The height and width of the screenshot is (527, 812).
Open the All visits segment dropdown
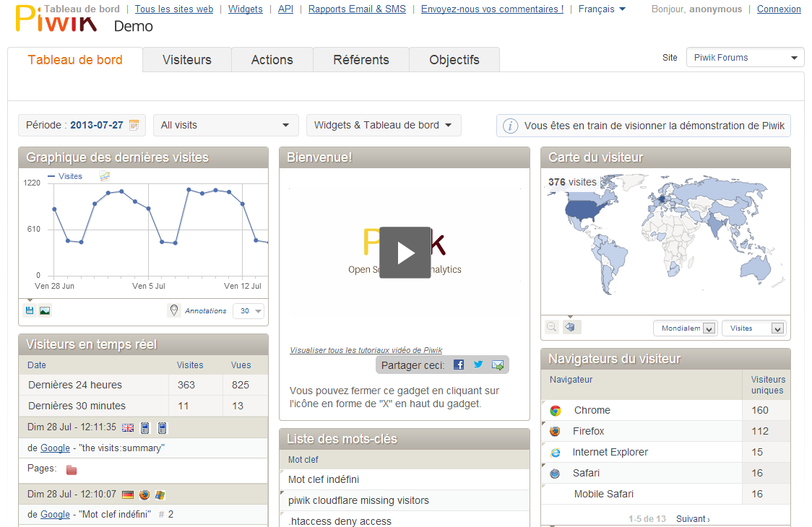(226, 126)
